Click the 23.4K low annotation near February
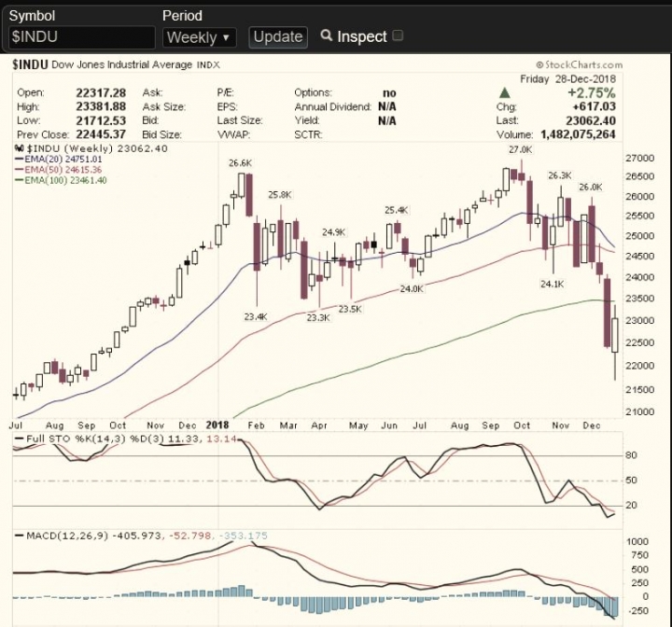 (256, 317)
